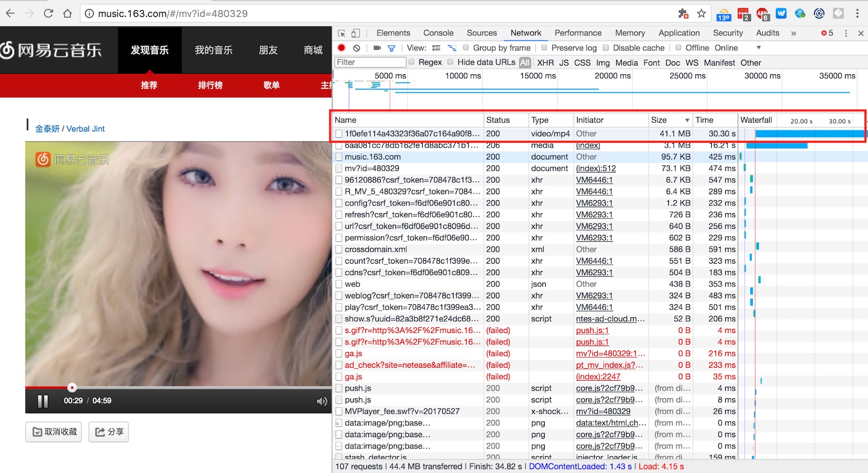Enable the Preserve log checkbox
This screenshot has width=868, height=473.
tap(544, 48)
